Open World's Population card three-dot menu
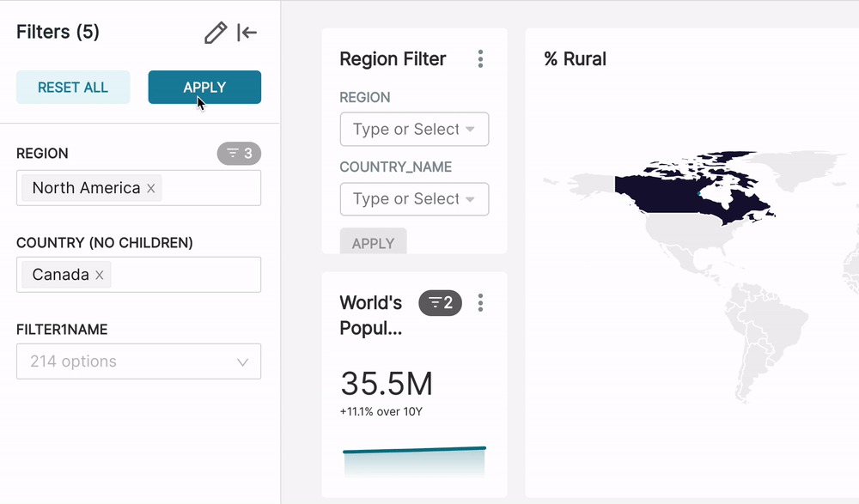Image resolution: width=859 pixels, height=504 pixels. pos(480,303)
